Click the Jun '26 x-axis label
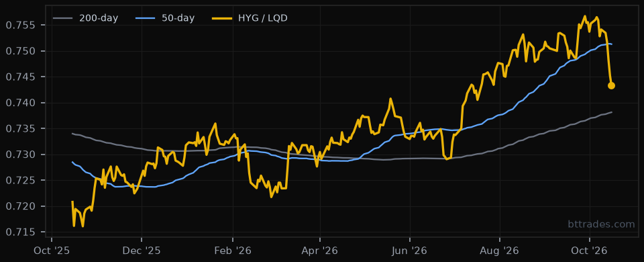The height and width of the screenshot is (262, 644). [410, 251]
